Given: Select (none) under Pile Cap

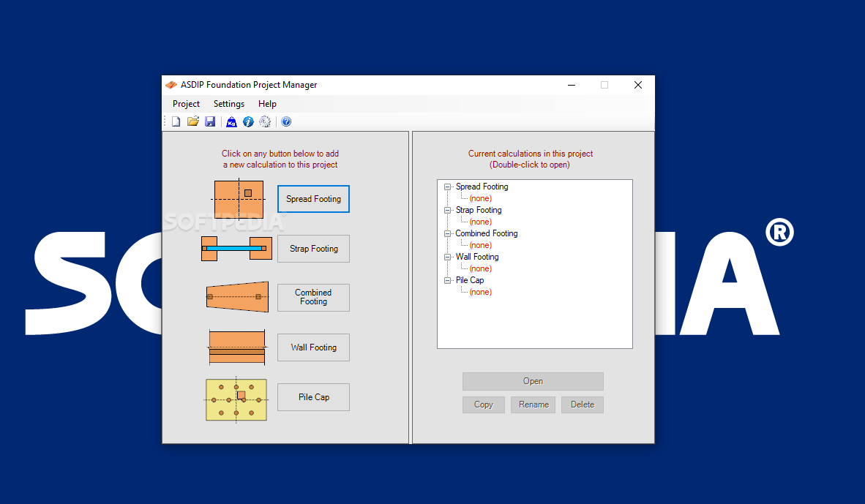Looking at the screenshot, I should click(481, 293).
